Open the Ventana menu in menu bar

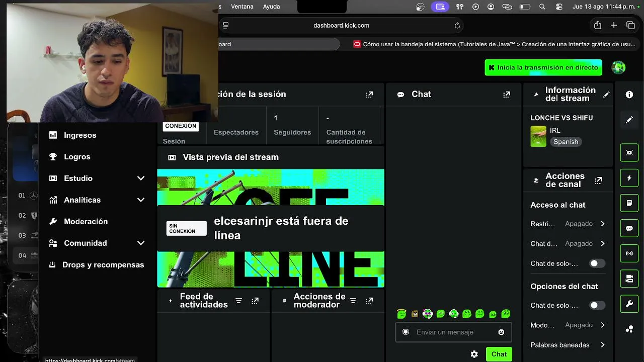[242, 7]
